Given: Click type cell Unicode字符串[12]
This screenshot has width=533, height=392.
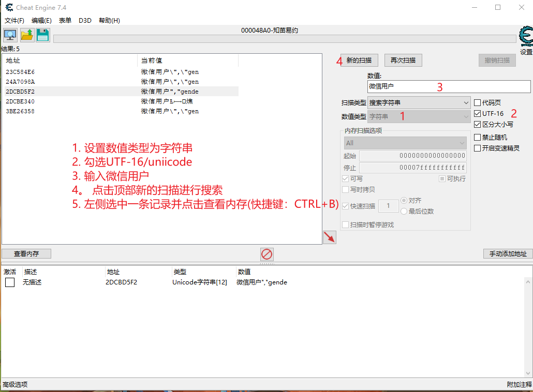Looking at the screenshot, I should coord(200,282).
